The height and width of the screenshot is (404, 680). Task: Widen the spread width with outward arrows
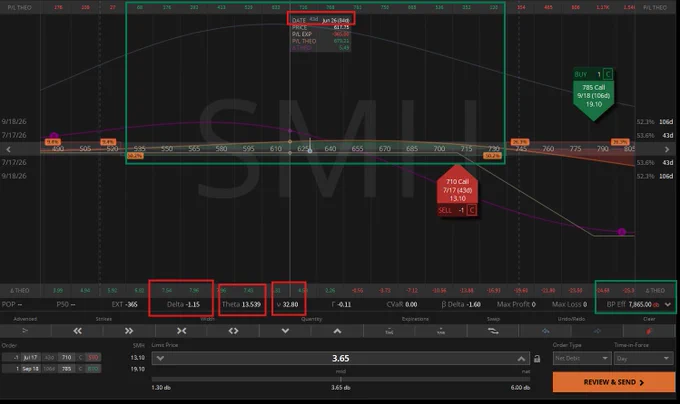(x=233, y=331)
